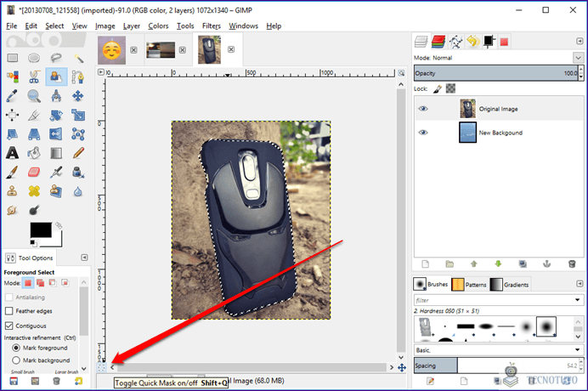Adjust Spacing spinner arrows

pos(581,365)
